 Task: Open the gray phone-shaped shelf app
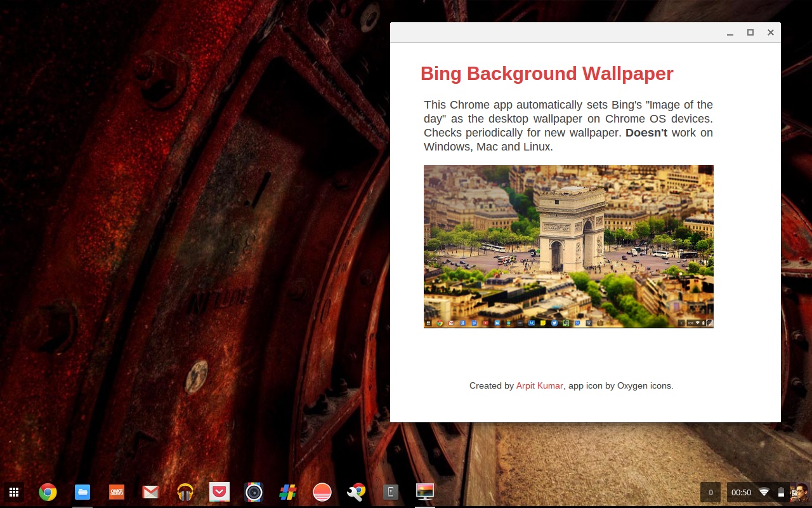(391, 492)
